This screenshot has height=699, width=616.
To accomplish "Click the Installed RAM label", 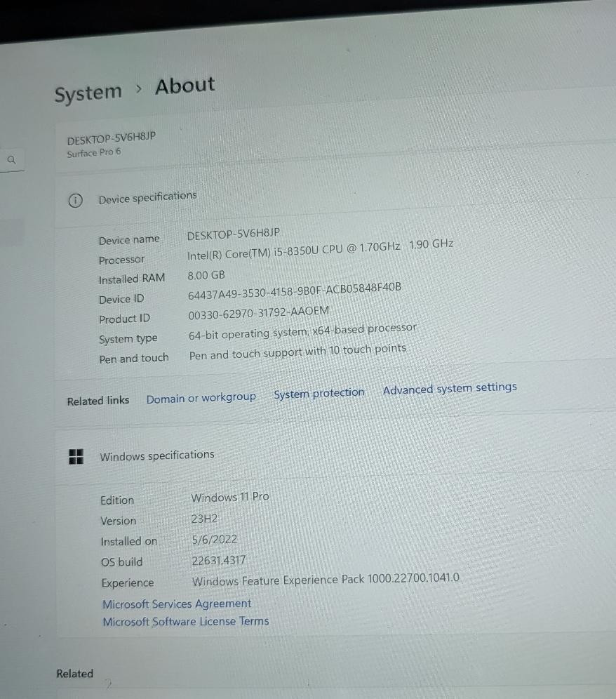I will 131,279.
